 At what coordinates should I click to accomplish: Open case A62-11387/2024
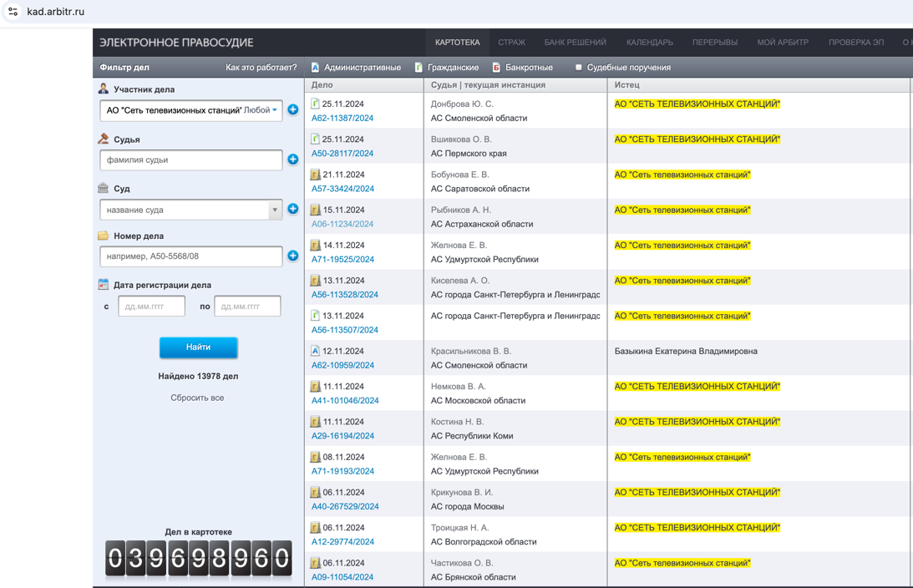[x=342, y=118]
